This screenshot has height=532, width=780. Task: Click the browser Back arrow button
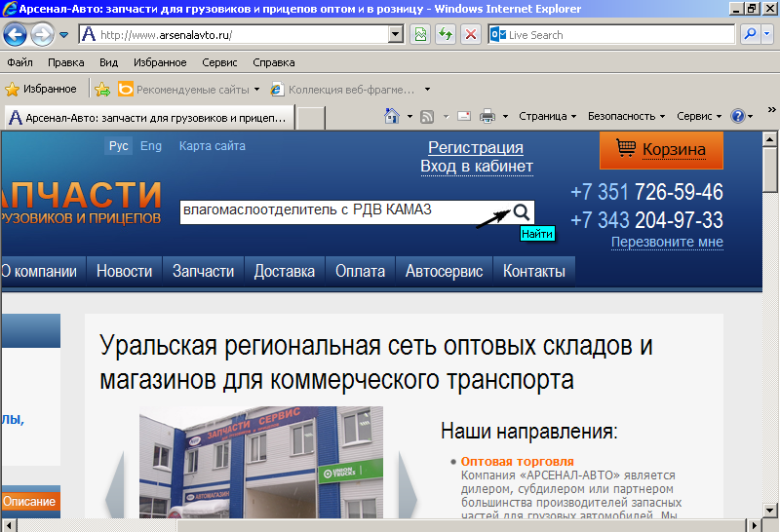(x=15, y=35)
